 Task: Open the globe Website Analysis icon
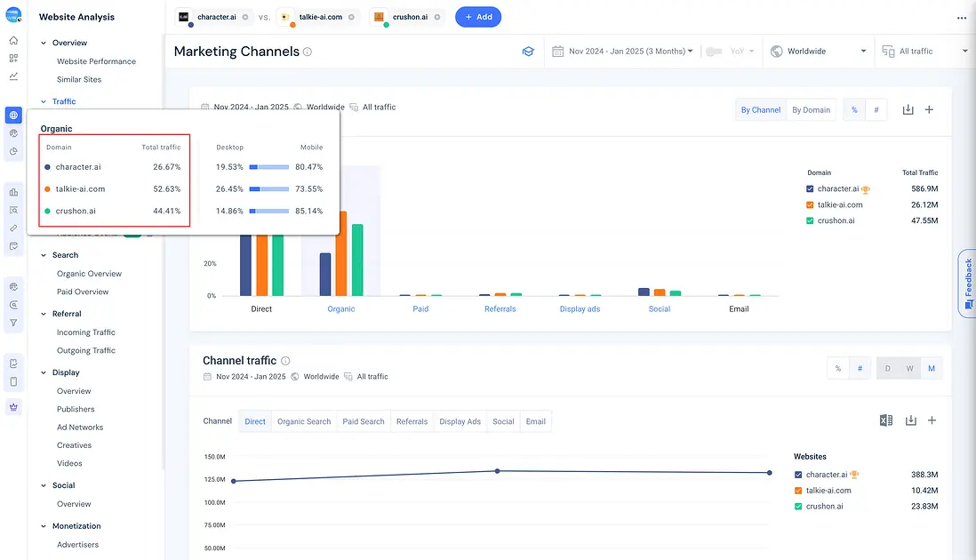(13, 116)
